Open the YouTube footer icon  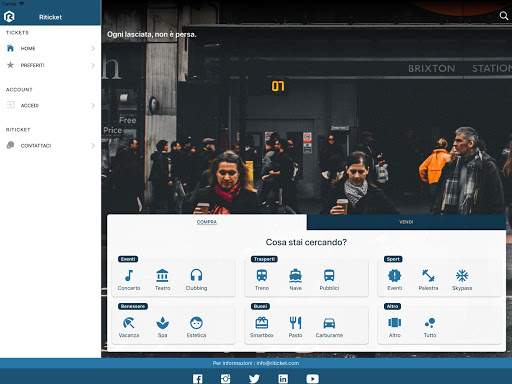pos(312,379)
